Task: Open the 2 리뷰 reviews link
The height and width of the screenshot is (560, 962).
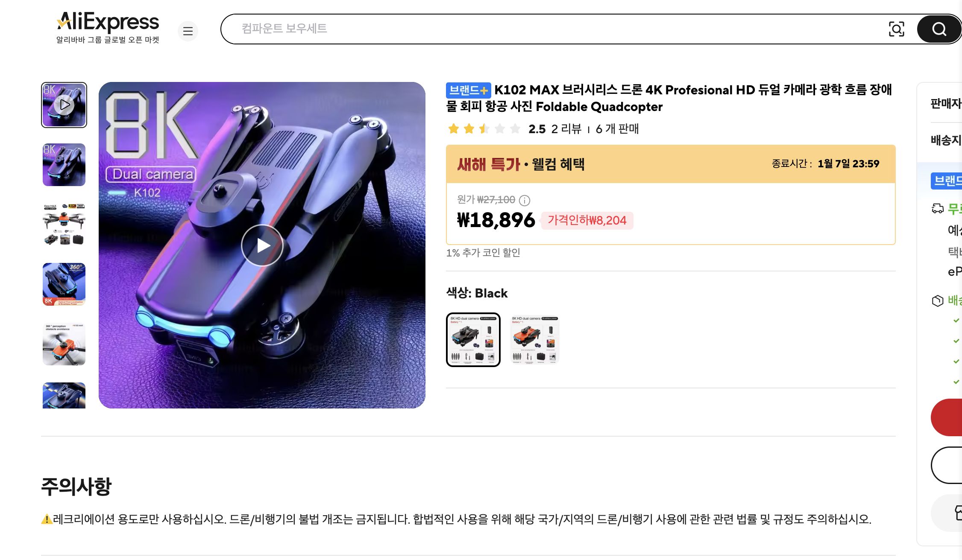Action: (x=566, y=129)
